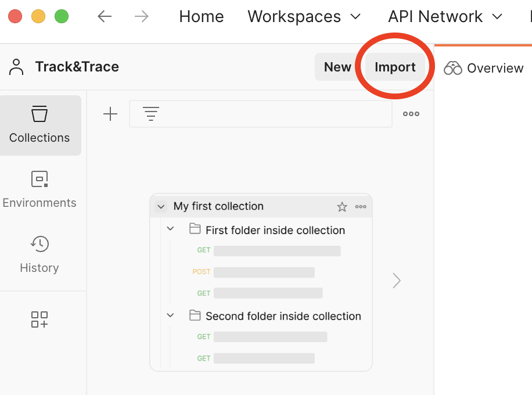532x395 pixels.
Task: Click the Import button
Action: point(395,67)
